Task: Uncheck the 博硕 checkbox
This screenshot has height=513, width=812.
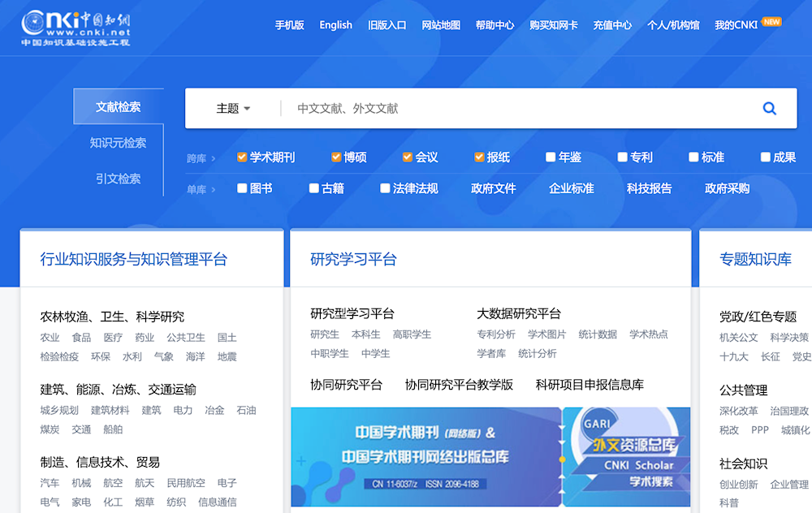Action: (x=336, y=157)
